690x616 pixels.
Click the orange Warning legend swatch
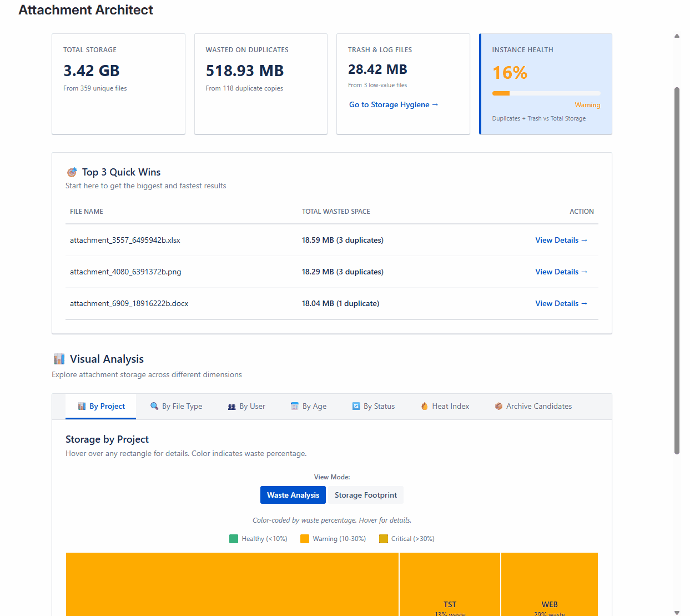pyautogui.click(x=304, y=538)
